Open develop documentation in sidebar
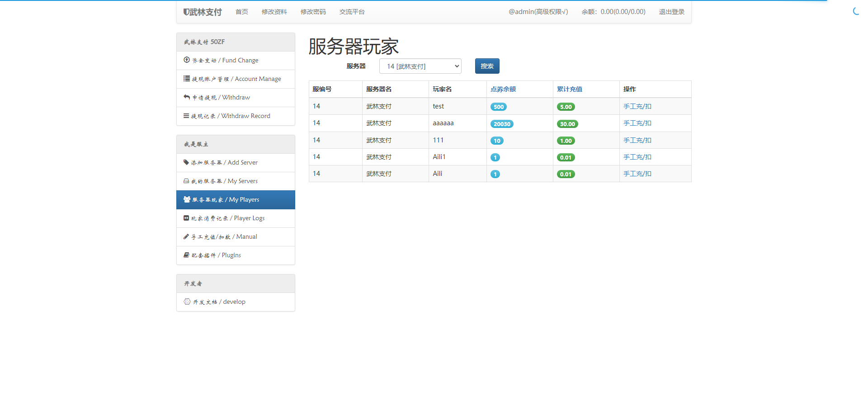 pos(236,302)
